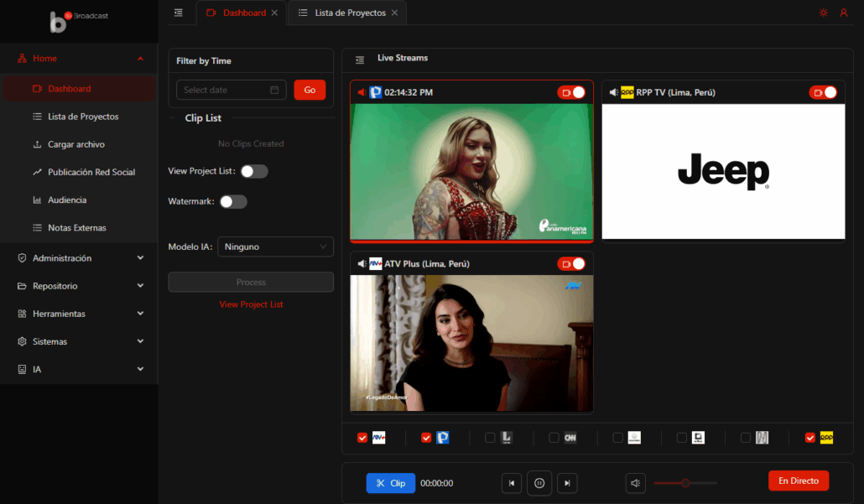The height and width of the screenshot is (504, 864).
Task: Click the light/dark theme sun icon
Action: point(823,13)
